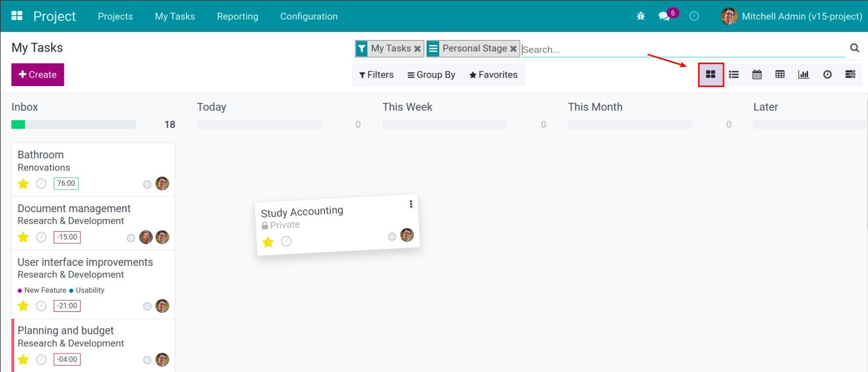This screenshot has width=868, height=372.
Task: Open activity clock on Study Accounting card
Action: [x=287, y=241]
